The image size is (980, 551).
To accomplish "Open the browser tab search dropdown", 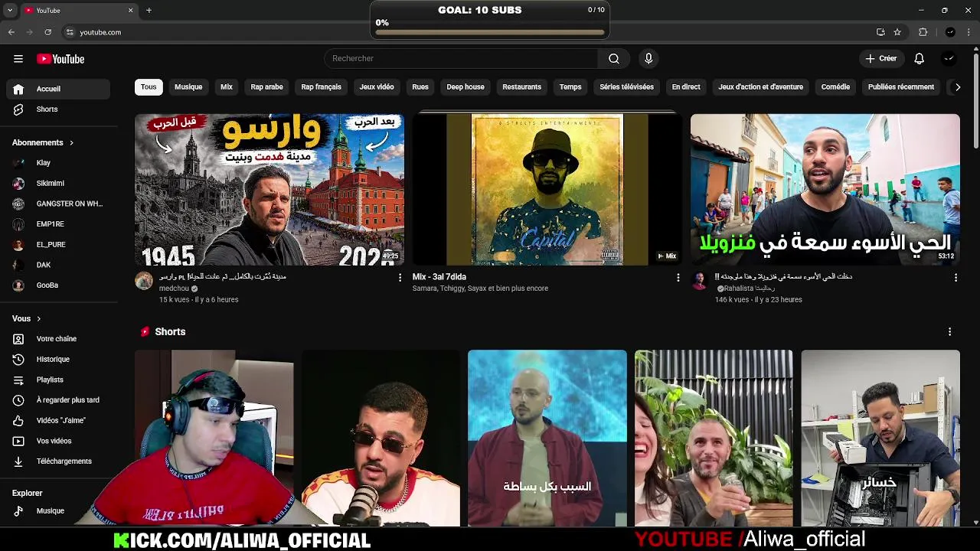I will click(10, 10).
